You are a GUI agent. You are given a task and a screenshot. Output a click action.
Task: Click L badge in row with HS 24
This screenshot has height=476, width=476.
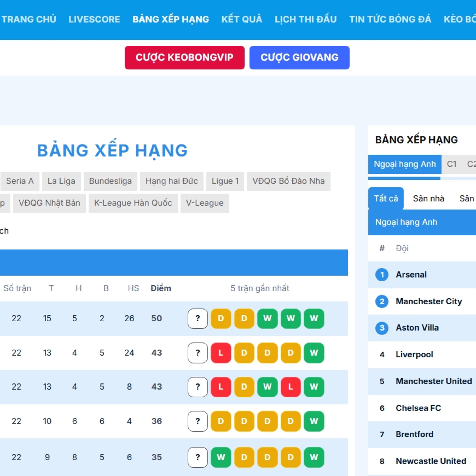pos(221,353)
